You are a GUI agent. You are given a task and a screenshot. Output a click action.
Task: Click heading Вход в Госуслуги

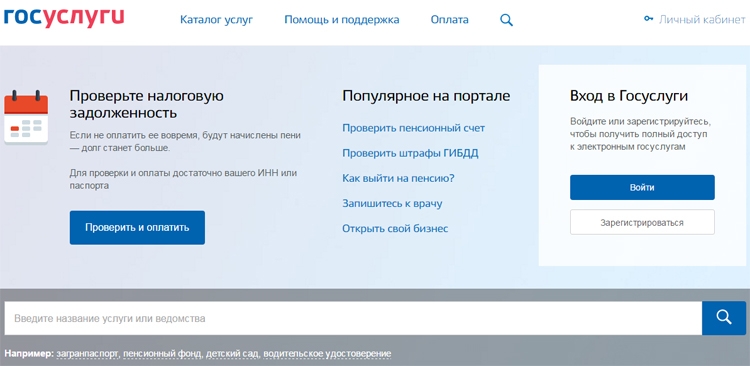pyautogui.click(x=629, y=96)
